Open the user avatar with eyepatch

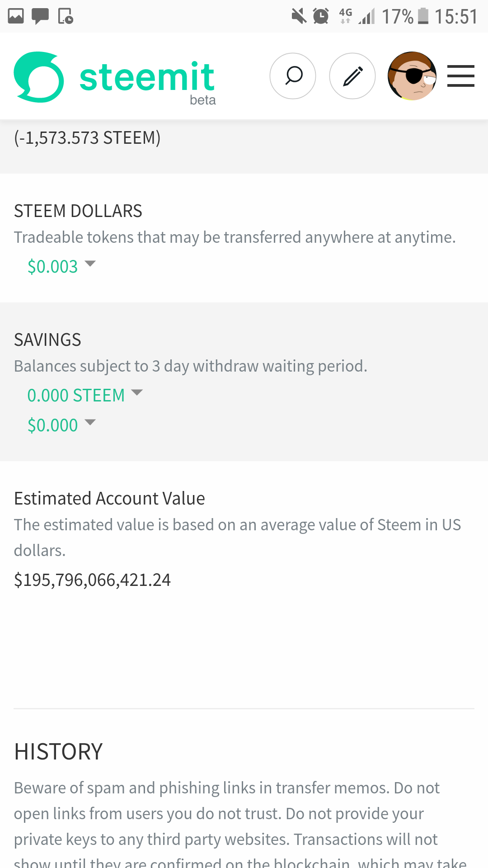pyautogui.click(x=412, y=76)
